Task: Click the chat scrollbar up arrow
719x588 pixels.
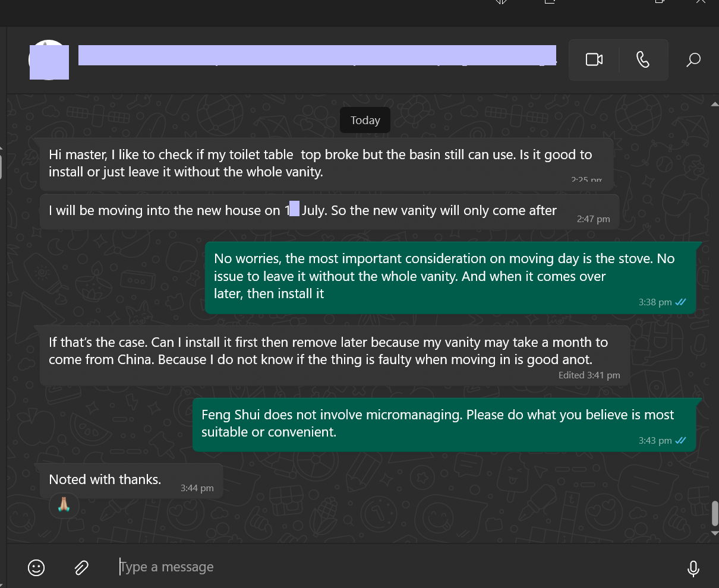Action: pyautogui.click(x=714, y=105)
